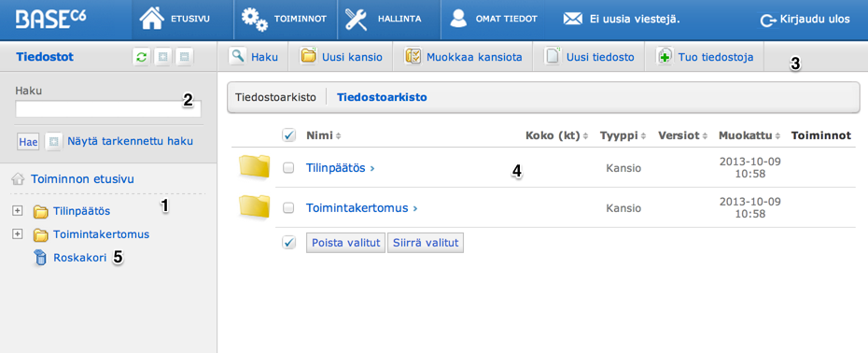
Task: Click the Tuo tiedostoja plus icon
Action: 665,56
